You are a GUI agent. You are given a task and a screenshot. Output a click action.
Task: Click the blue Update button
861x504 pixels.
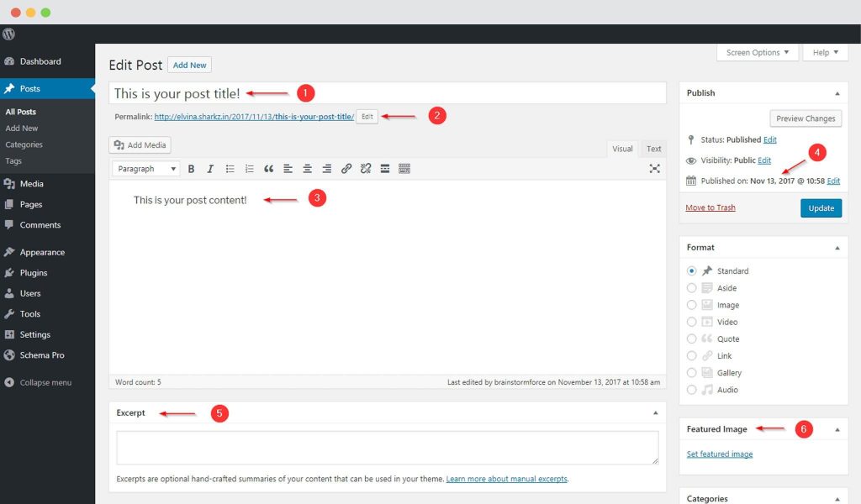pyautogui.click(x=821, y=208)
